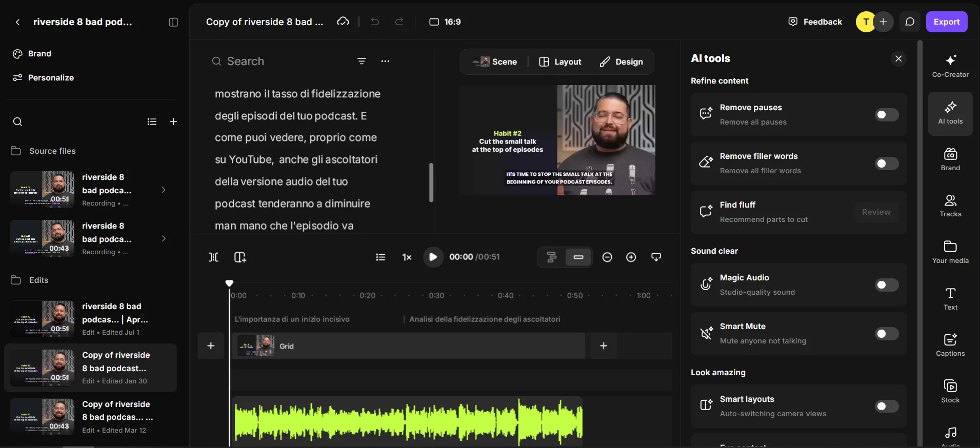Screen dimensions: 980x448
Task: Open the comments chat icon
Action: point(910,22)
